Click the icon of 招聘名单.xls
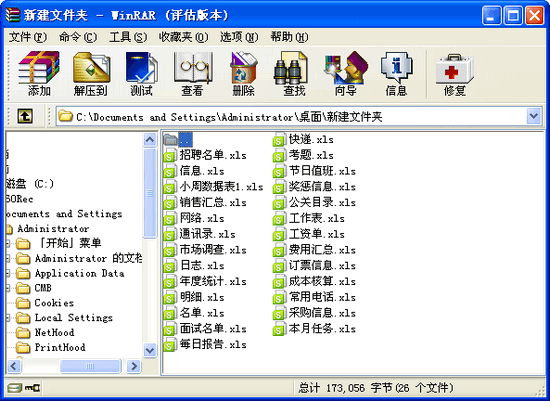 tap(169, 155)
